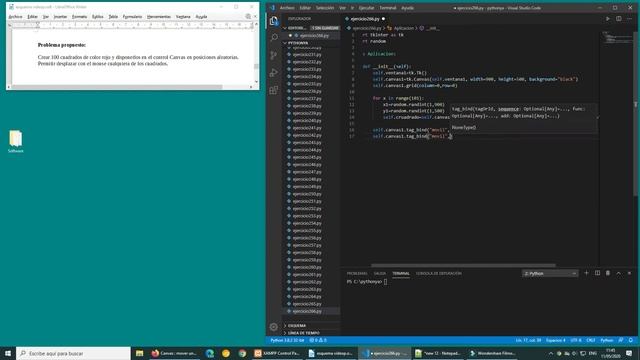Open the Source Control view in VS Code
Screen dimensions: 640x360
(274, 55)
